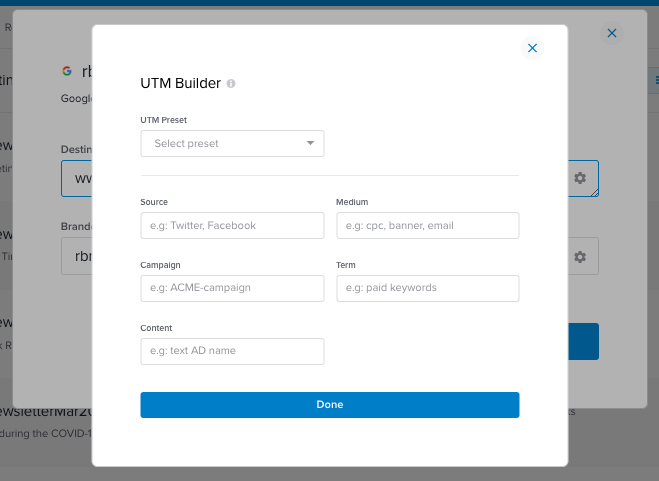Click into the Term field
The height and width of the screenshot is (481, 659).
[428, 288]
